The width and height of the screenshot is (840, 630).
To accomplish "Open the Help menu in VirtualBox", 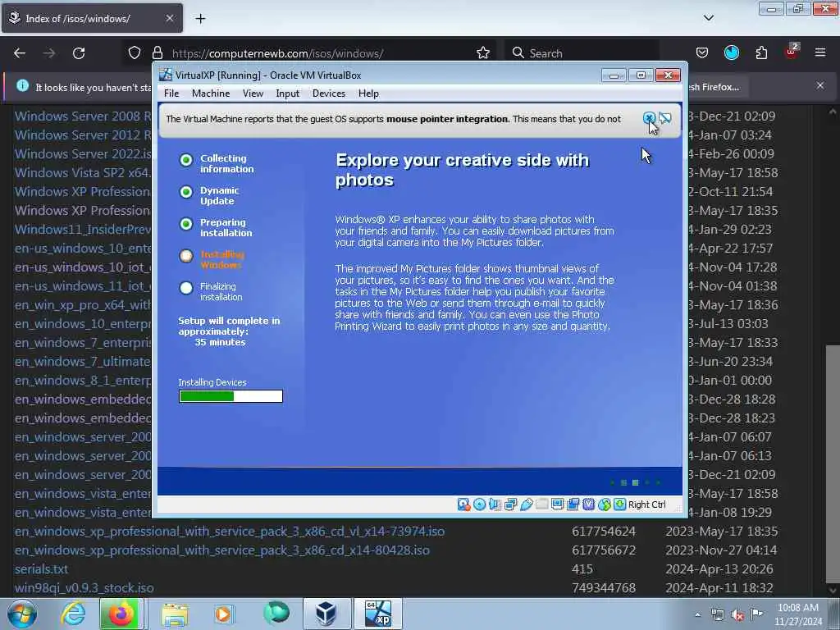I will tap(368, 94).
